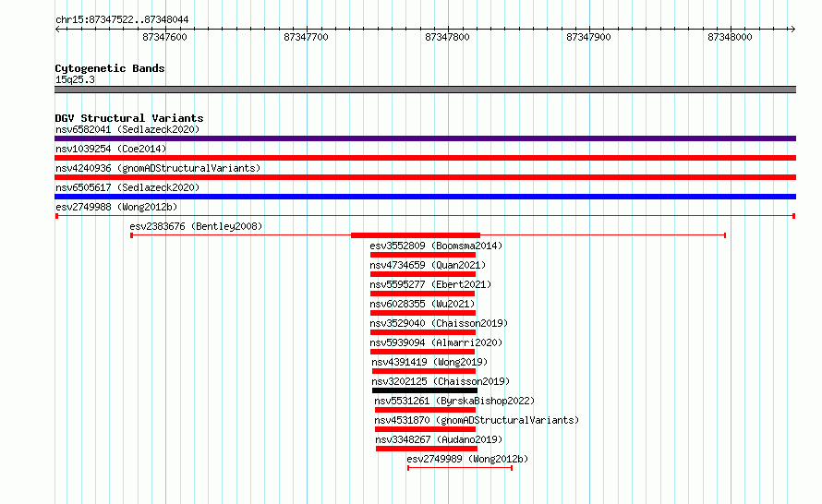The width and height of the screenshot is (822, 504).
Task: Select nsv6505617 (Sedlazeck2020) label
Action: click(127, 187)
